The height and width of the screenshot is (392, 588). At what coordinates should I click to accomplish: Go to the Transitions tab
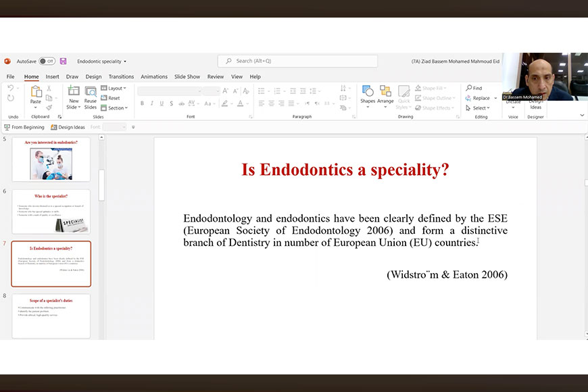coord(121,76)
